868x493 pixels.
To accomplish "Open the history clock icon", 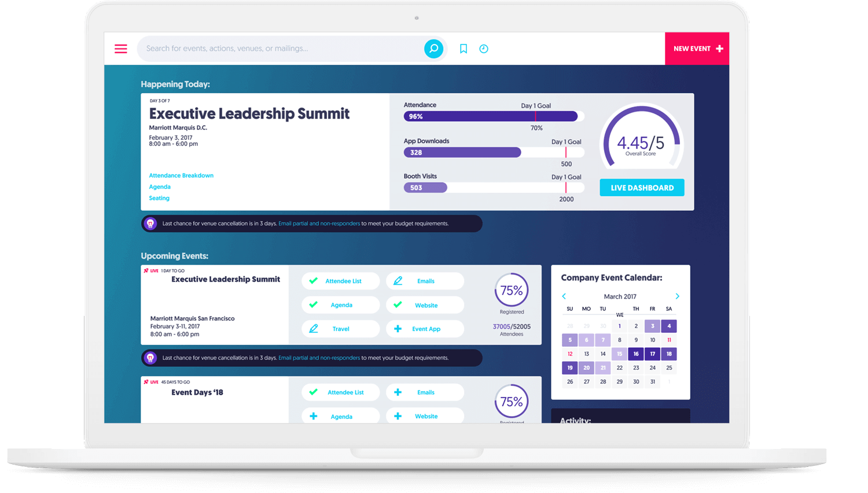I will 484,49.
